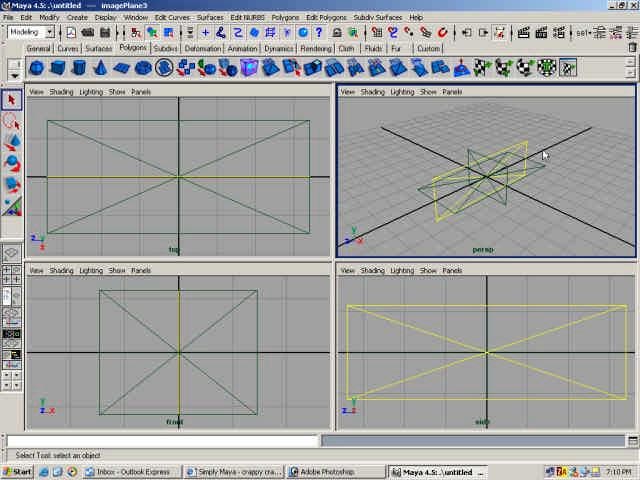Open the Shading menu in top viewport
The height and width of the screenshot is (480, 640).
(x=62, y=92)
